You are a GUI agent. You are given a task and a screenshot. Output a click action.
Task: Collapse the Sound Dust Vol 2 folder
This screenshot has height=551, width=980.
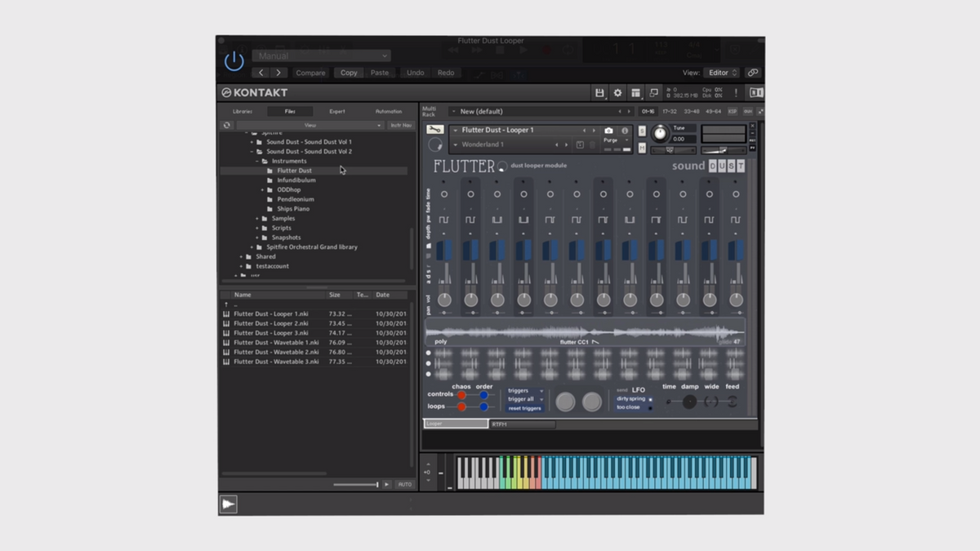click(252, 152)
